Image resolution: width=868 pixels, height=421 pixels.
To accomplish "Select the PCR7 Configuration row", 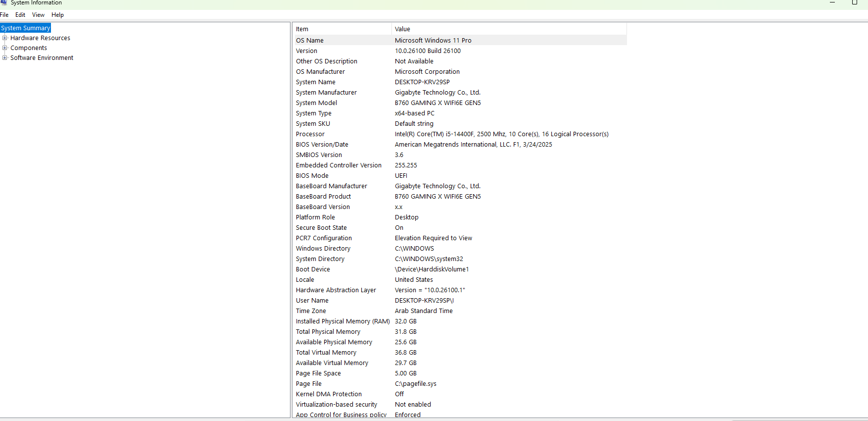I will pos(460,238).
